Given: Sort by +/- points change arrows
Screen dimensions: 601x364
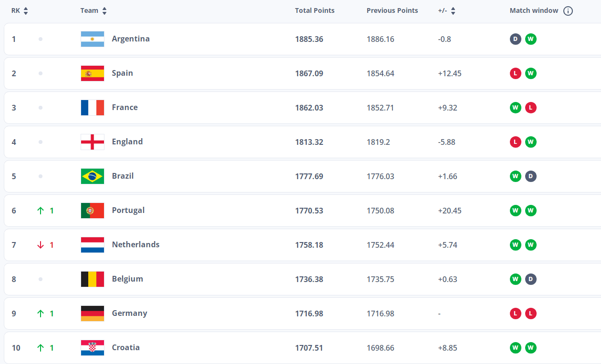Looking at the screenshot, I should click(x=453, y=11).
